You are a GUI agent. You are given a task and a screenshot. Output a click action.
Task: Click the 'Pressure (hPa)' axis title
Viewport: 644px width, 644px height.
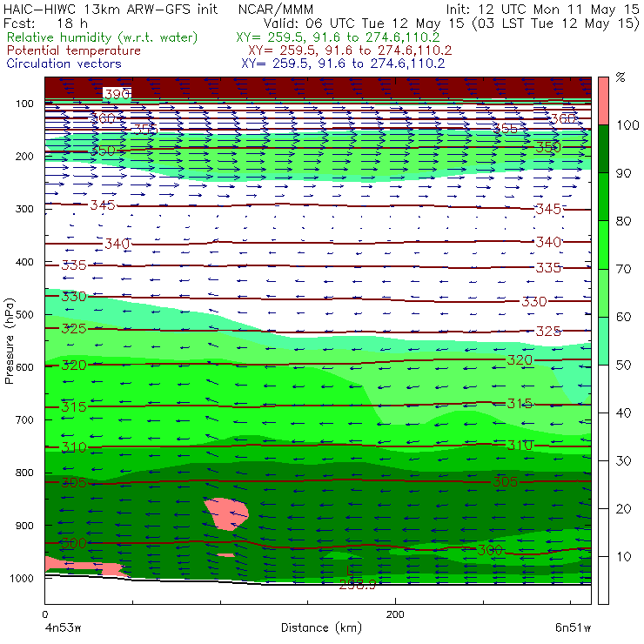pyautogui.click(x=10, y=341)
